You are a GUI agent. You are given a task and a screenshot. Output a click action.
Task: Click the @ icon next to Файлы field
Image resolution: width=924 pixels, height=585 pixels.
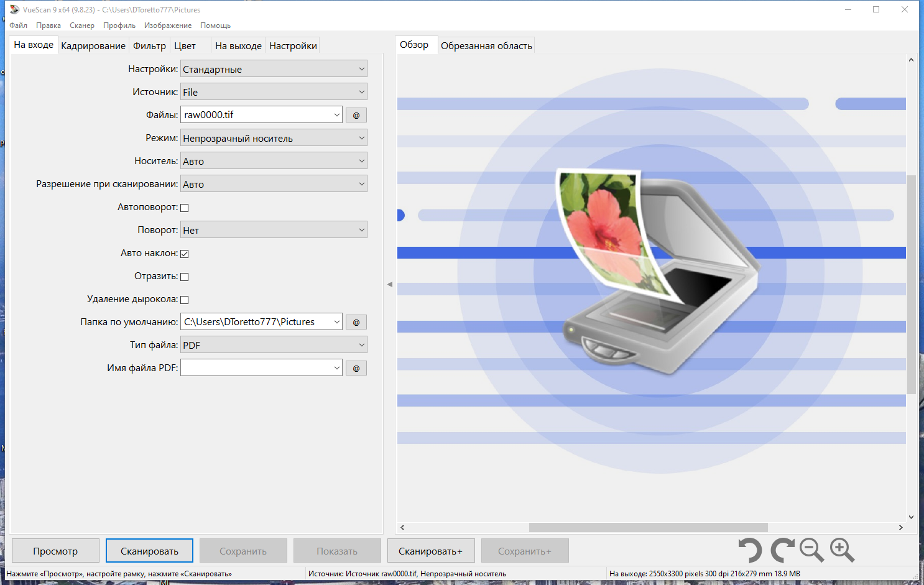pos(356,114)
